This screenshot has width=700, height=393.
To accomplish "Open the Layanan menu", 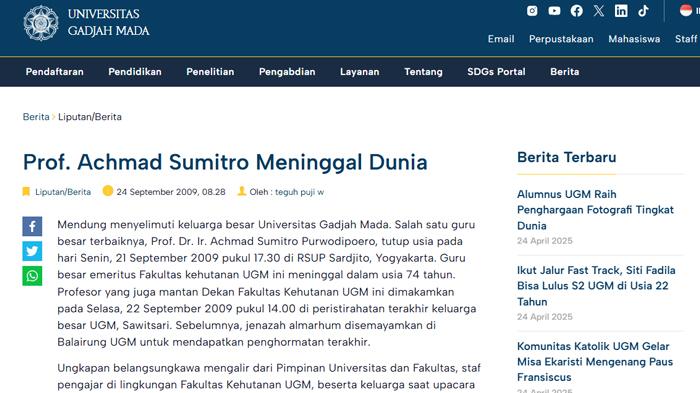I will click(359, 72).
